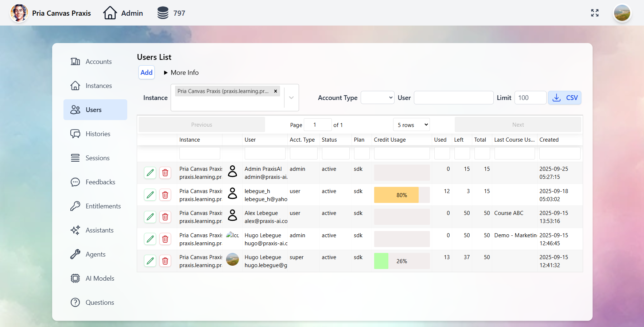Sort by Created column header
Screen dimensions: 644x327
(559, 140)
